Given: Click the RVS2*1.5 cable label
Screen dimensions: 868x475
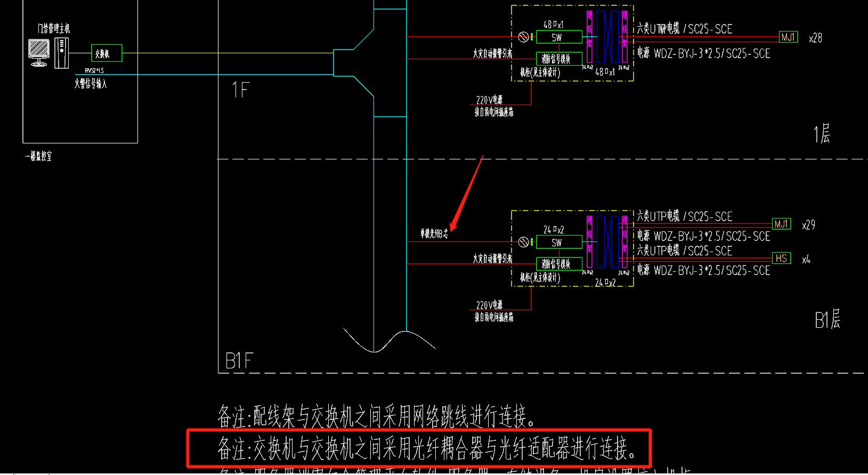Looking at the screenshot, I should coord(94,71).
